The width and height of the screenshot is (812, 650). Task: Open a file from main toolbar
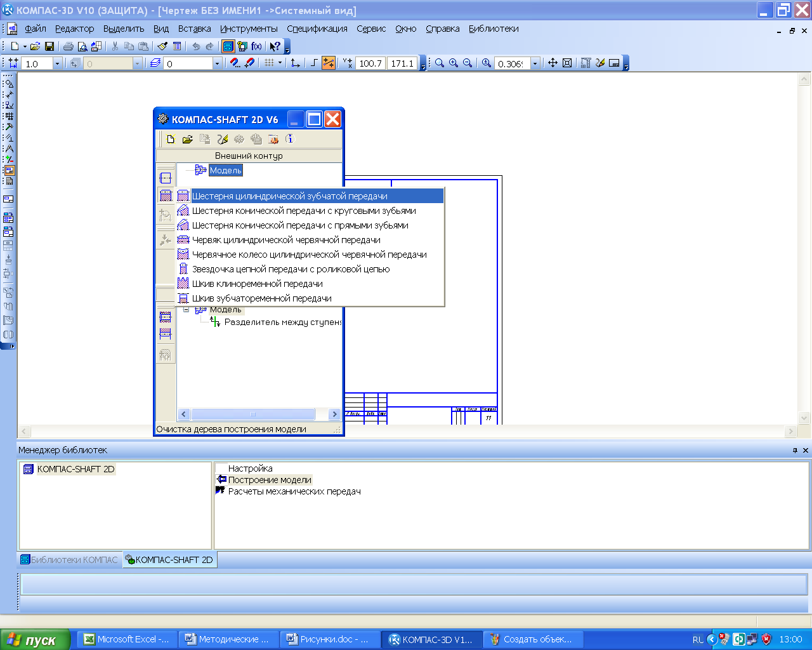click(36, 46)
